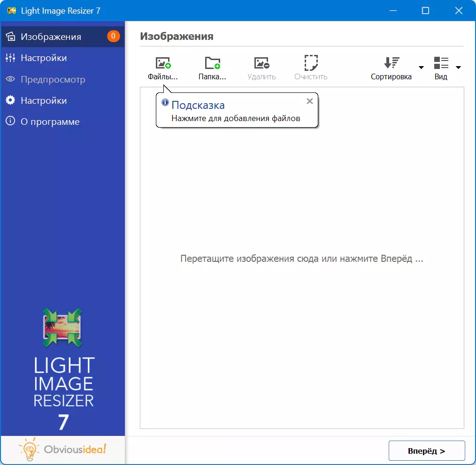This screenshot has height=465, width=476.
Task: Click the Папка… label text
Action: click(212, 77)
